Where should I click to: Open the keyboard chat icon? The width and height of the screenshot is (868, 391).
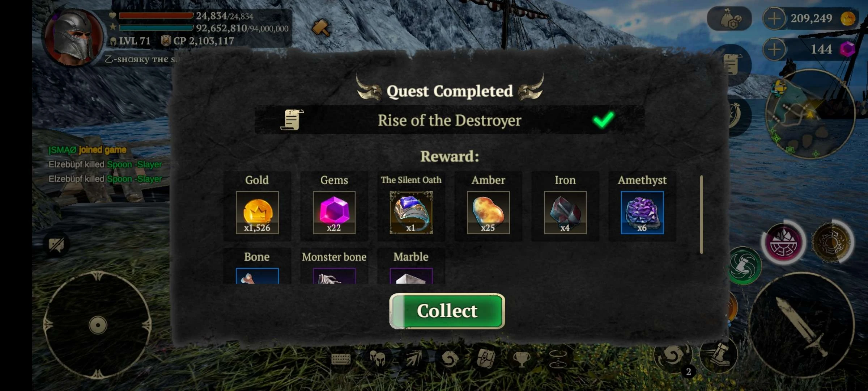pos(341,359)
